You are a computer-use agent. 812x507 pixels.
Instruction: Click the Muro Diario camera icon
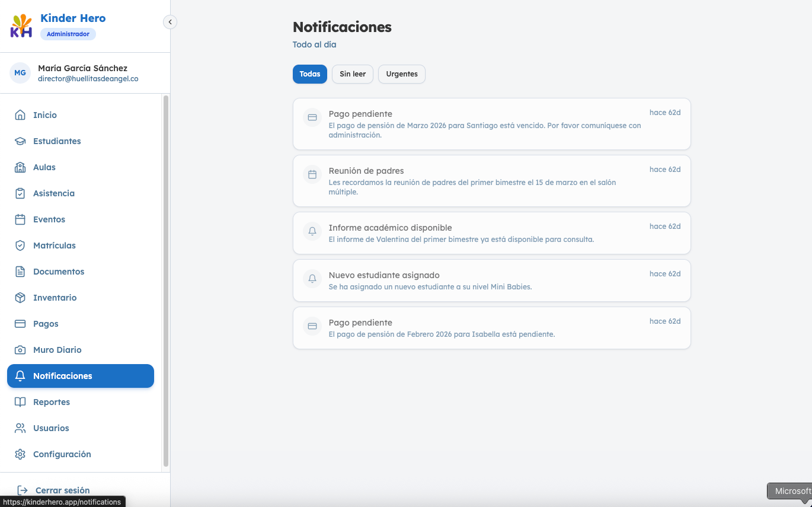[x=20, y=350]
